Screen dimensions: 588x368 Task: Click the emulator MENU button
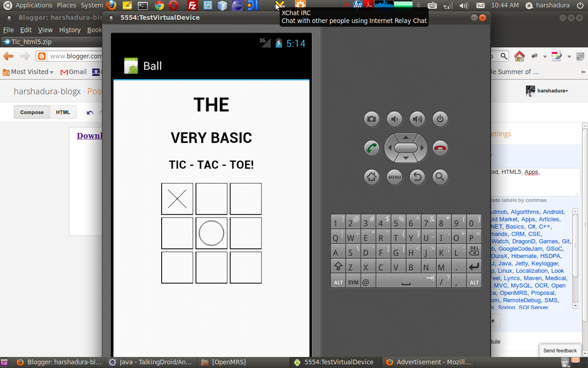(394, 177)
